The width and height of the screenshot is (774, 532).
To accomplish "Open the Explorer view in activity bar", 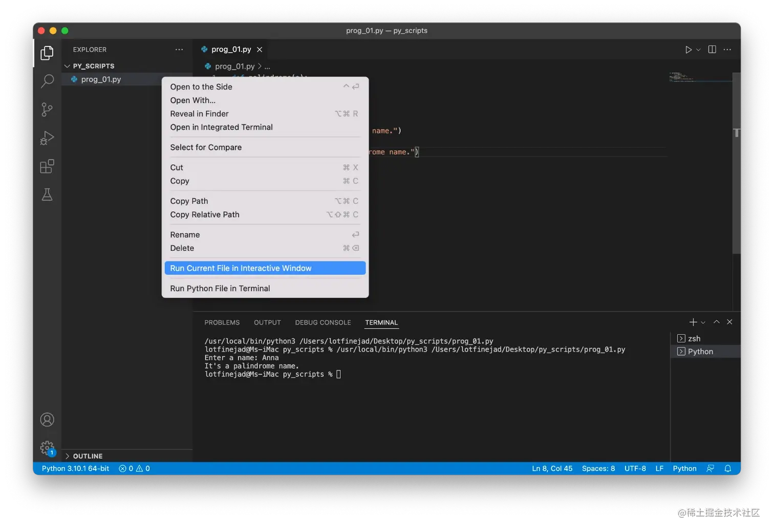I will point(47,53).
